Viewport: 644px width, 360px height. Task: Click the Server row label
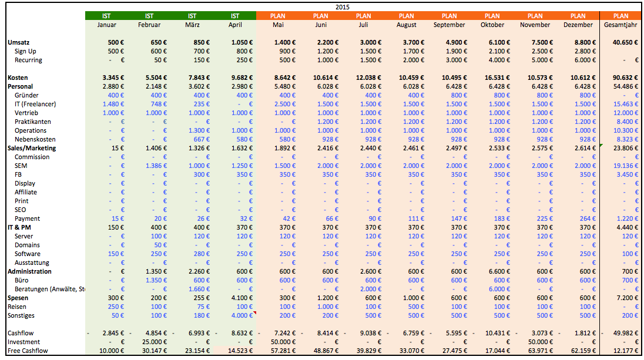tap(24, 237)
